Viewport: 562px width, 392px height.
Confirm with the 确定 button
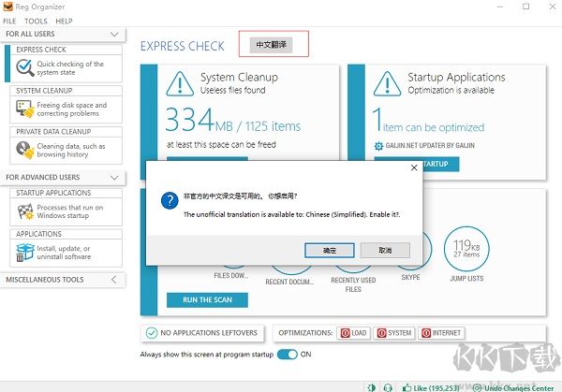tap(330, 250)
